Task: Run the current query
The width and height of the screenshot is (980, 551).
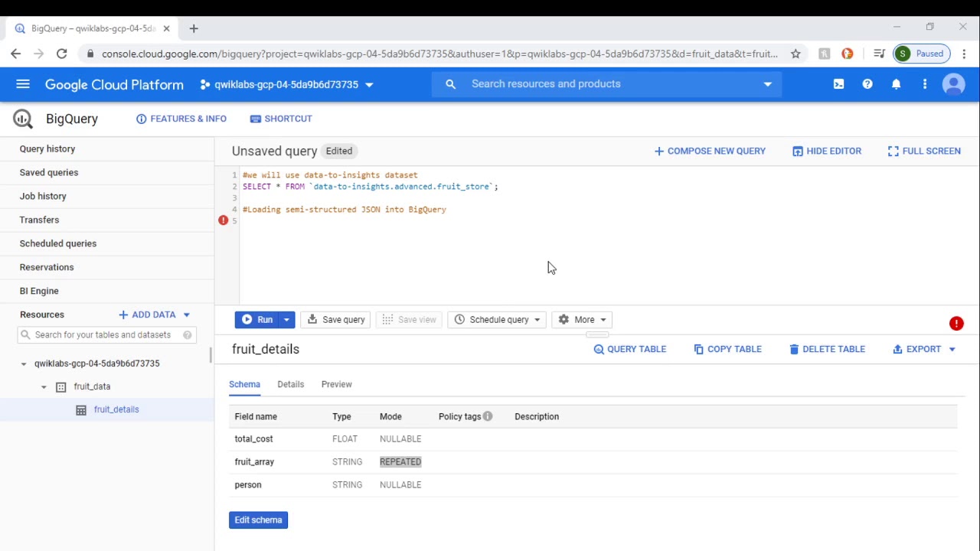Action: tap(260, 319)
